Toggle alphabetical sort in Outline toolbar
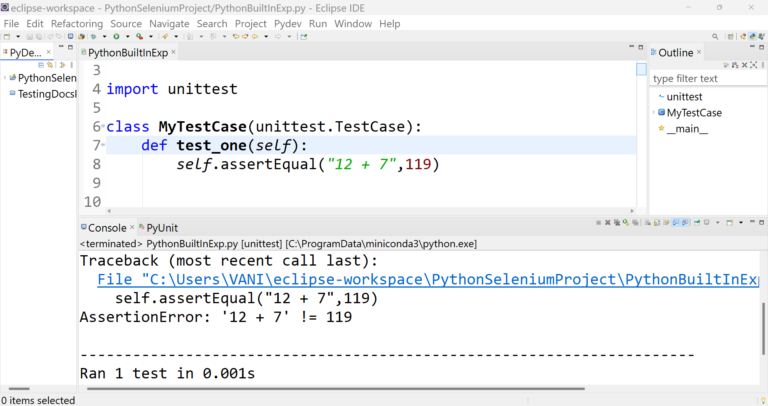Screen dimensions: 768x406 pos(735,65)
